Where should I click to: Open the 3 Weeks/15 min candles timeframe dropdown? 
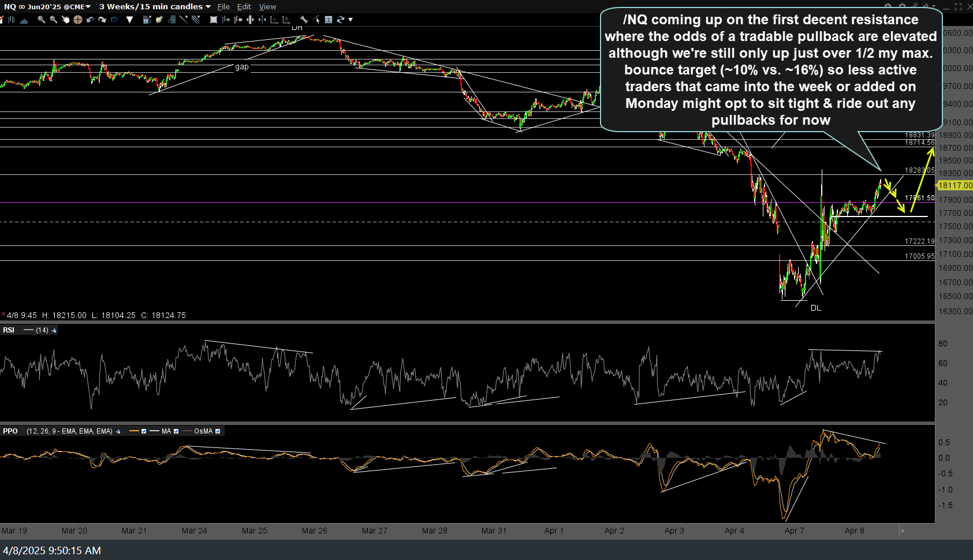[208, 6]
